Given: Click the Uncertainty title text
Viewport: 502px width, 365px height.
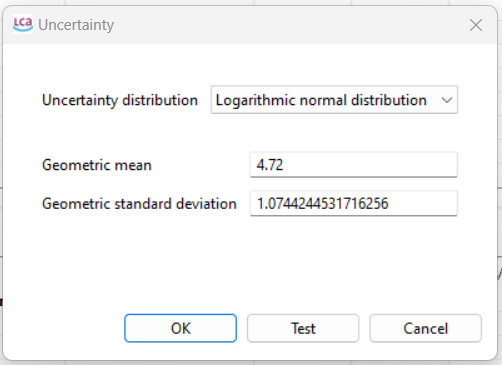Looking at the screenshot, I should click(76, 25).
